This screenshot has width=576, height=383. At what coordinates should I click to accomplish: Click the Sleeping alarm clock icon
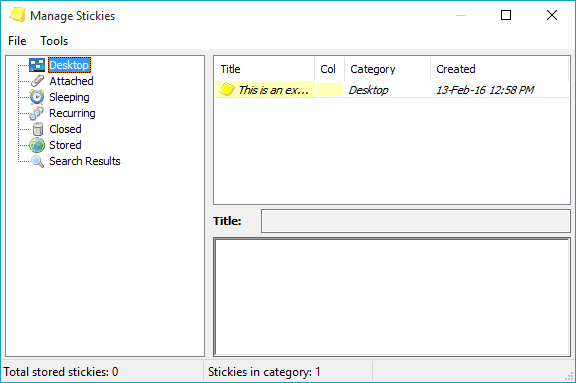click(37, 97)
